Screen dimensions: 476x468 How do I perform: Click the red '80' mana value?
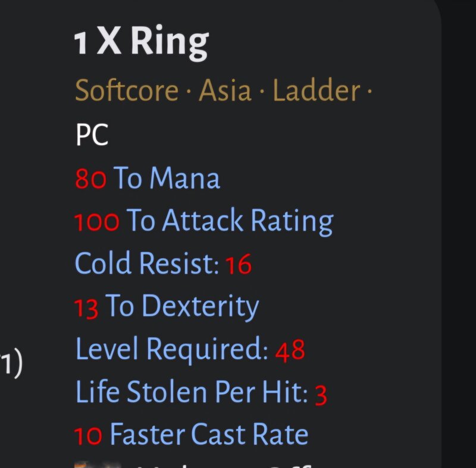point(91,179)
